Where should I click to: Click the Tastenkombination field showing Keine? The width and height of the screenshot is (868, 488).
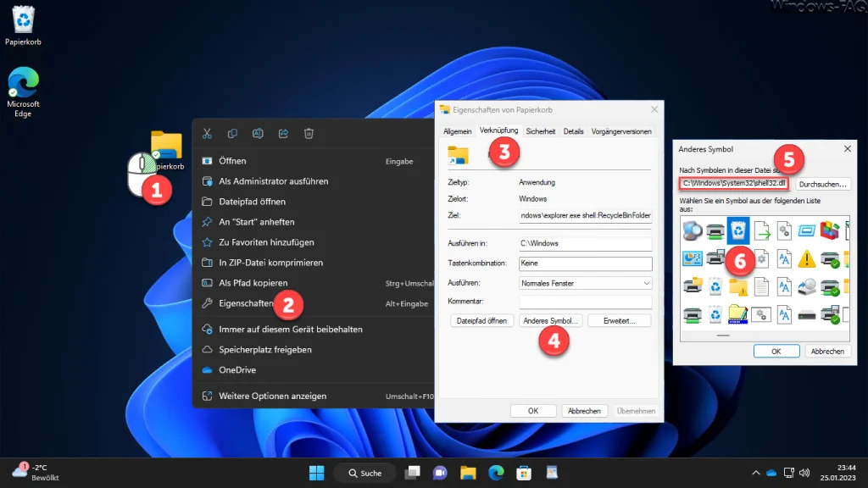pos(585,263)
